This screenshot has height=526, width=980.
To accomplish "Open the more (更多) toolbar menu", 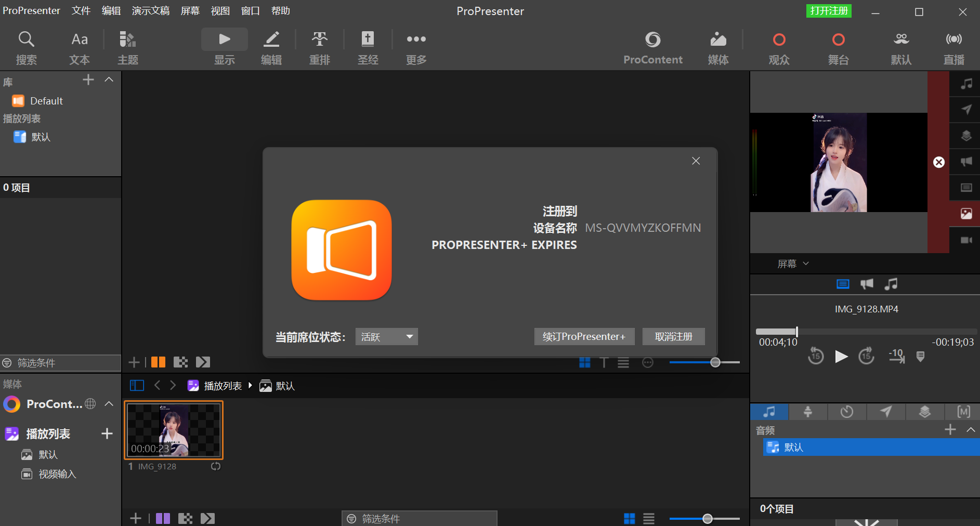I will point(416,47).
